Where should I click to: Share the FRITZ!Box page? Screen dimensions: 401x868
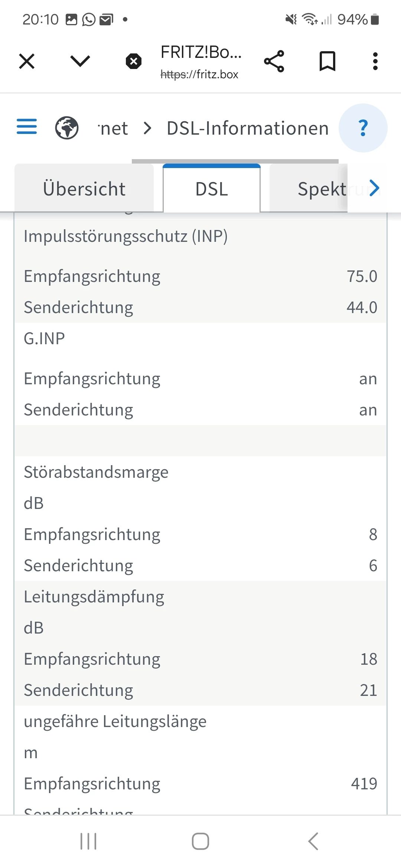[274, 61]
